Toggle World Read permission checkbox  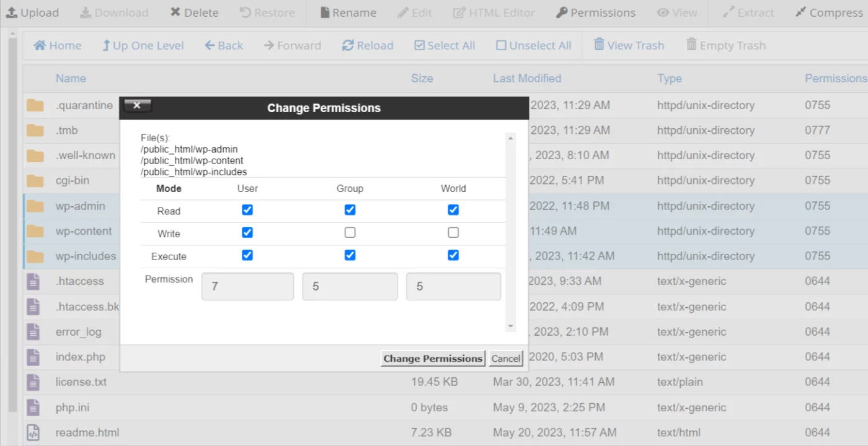tap(453, 210)
